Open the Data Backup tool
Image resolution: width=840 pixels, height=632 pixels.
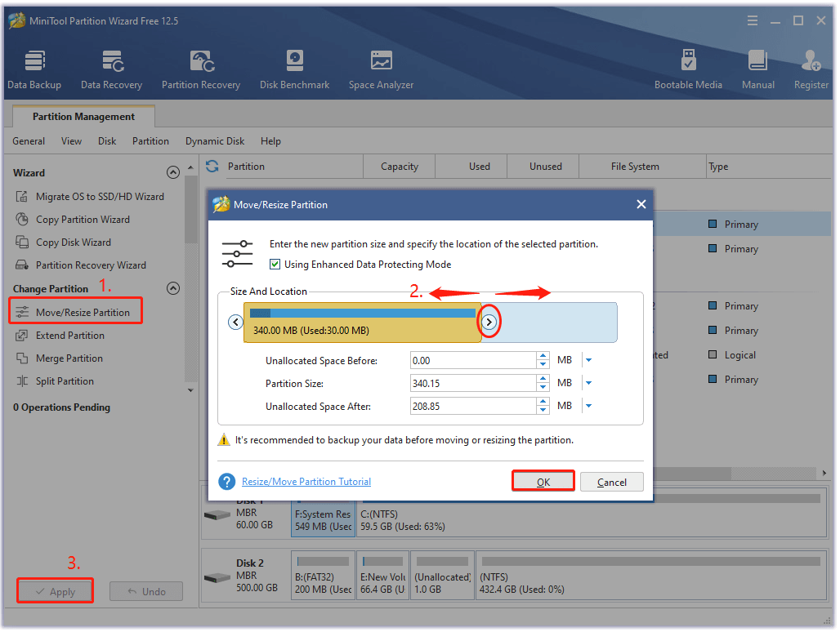pos(34,68)
